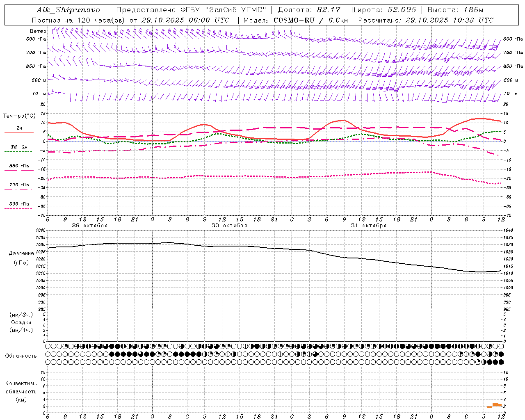Click the '30 октября' date label

pos(229,226)
